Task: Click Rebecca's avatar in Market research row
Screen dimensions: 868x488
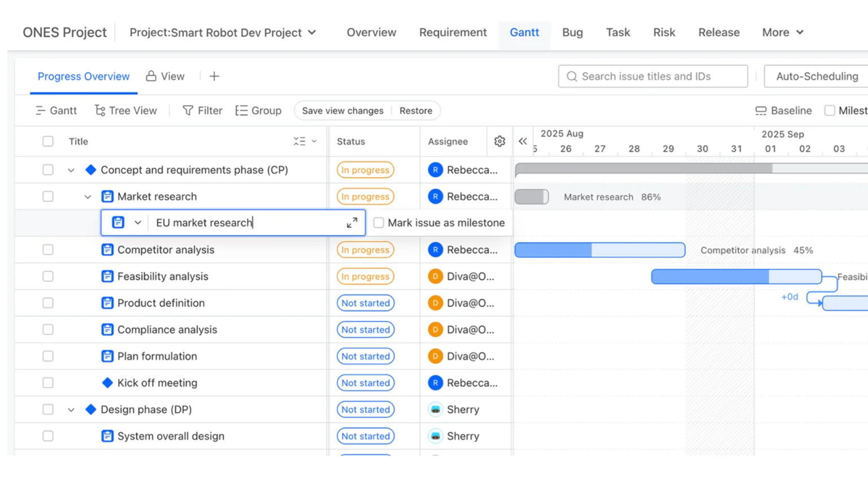Action: click(x=435, y=197)
